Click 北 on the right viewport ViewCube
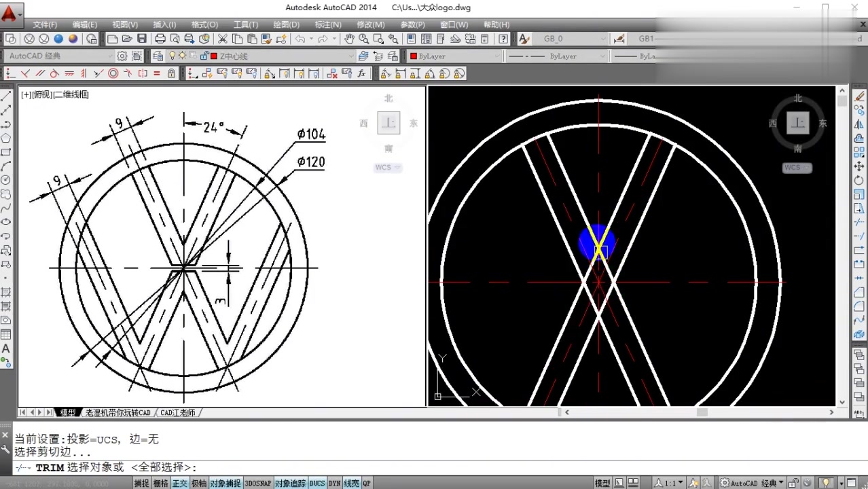The width and height of the screenshot is (868, 489). tap(797, 98)
